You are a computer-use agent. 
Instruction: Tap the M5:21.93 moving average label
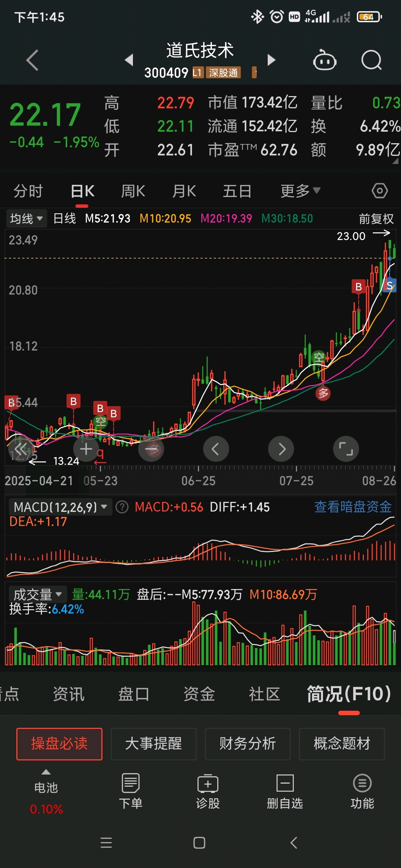[x=108, y=218]
